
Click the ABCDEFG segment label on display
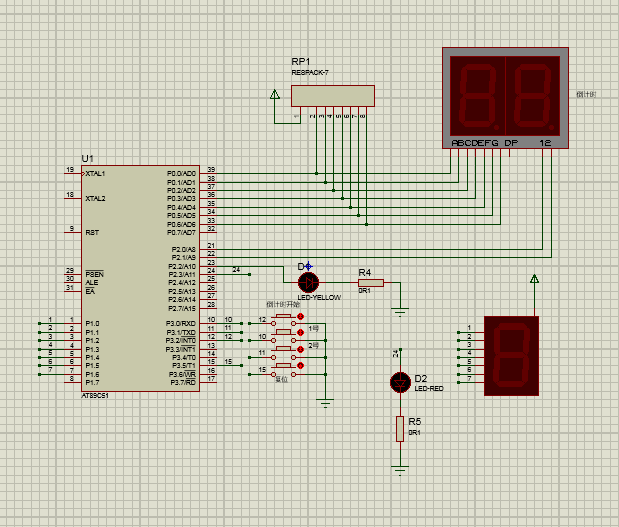(x=475, y=143)
